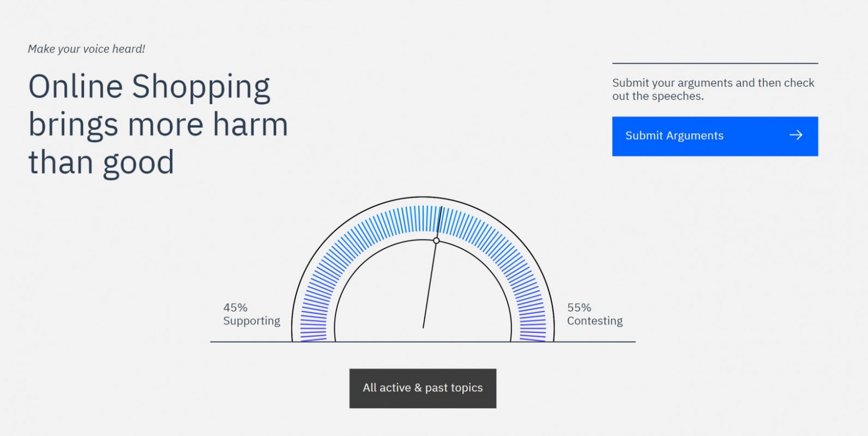Viewport: 868px width, 436px height.
Task: Click the 'out the speeches.' text line
Action: pos(658,97)
